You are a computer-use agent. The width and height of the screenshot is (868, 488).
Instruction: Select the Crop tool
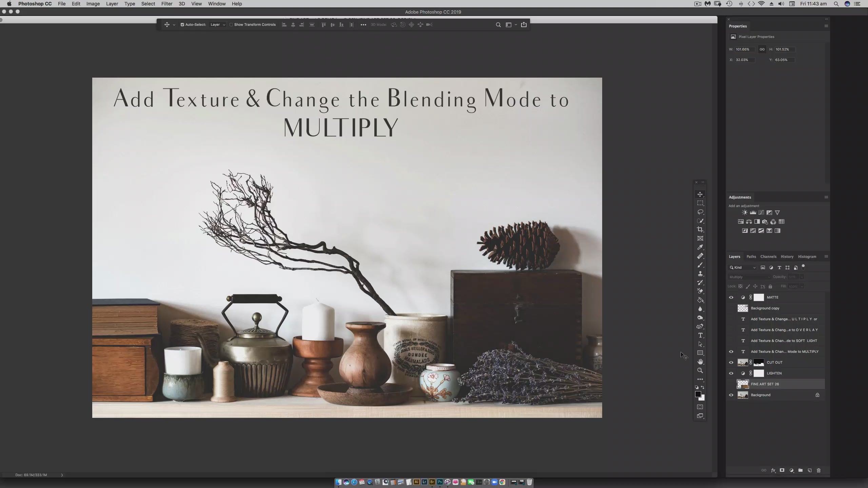700,229
